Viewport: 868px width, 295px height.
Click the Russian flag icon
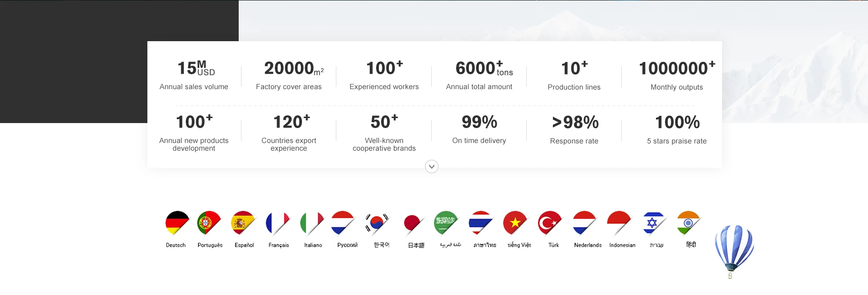344,223
